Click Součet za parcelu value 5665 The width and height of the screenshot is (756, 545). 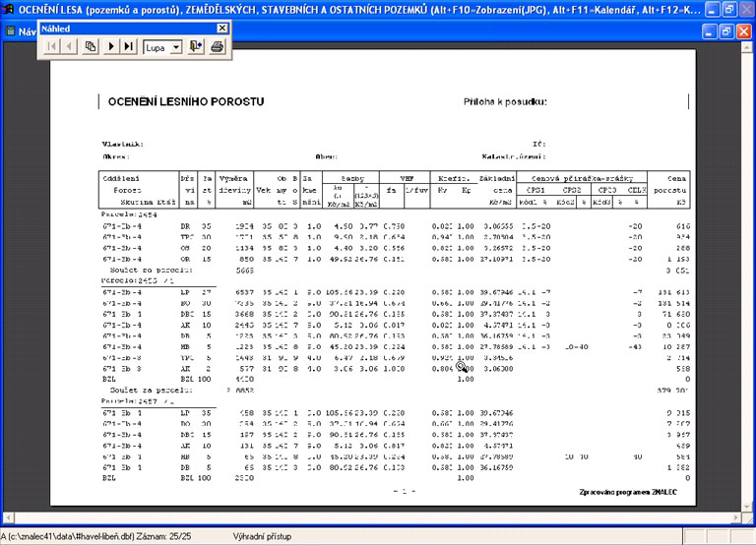click(245, 271)
